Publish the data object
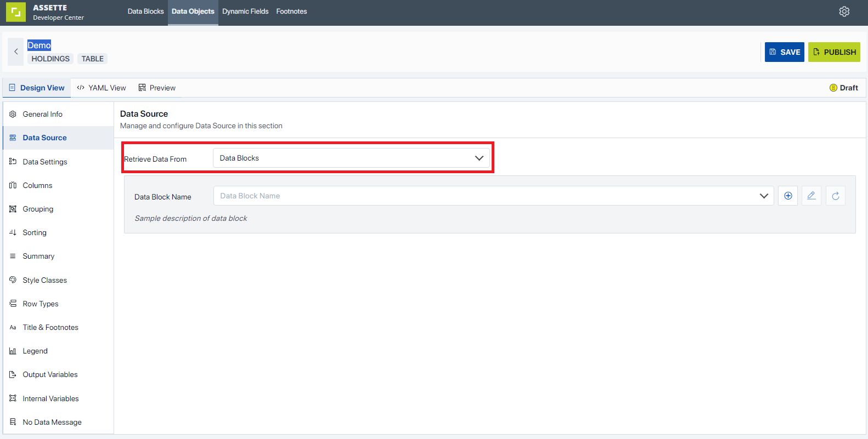Image resolution: width=868 pixels, height=439 pixels. [834, 52]
